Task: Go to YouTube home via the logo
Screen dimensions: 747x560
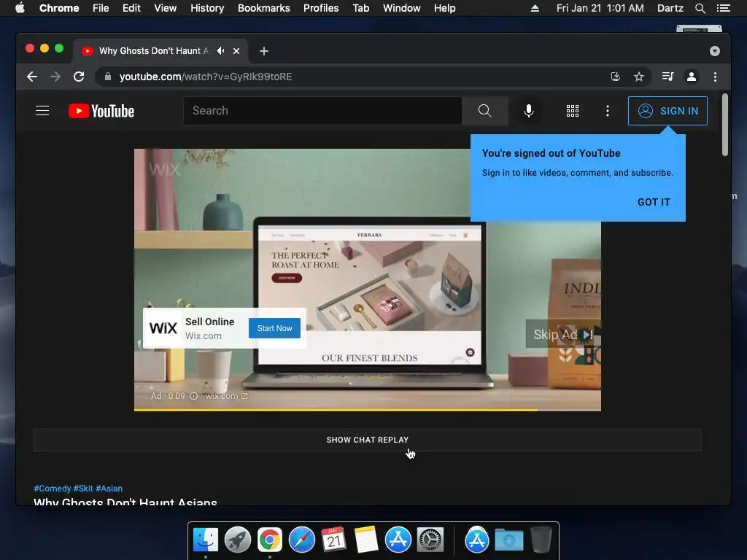Action: click(101, 111)
